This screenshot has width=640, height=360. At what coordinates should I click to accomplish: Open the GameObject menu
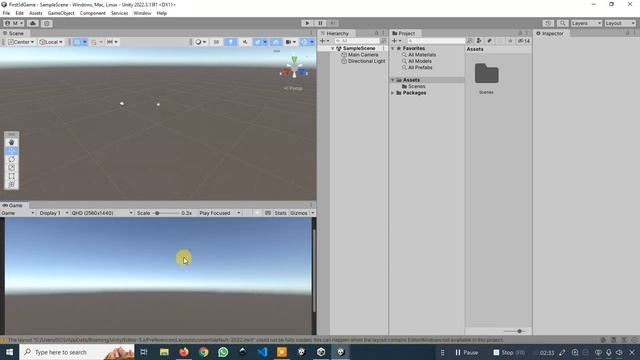(x=61, y=13)
